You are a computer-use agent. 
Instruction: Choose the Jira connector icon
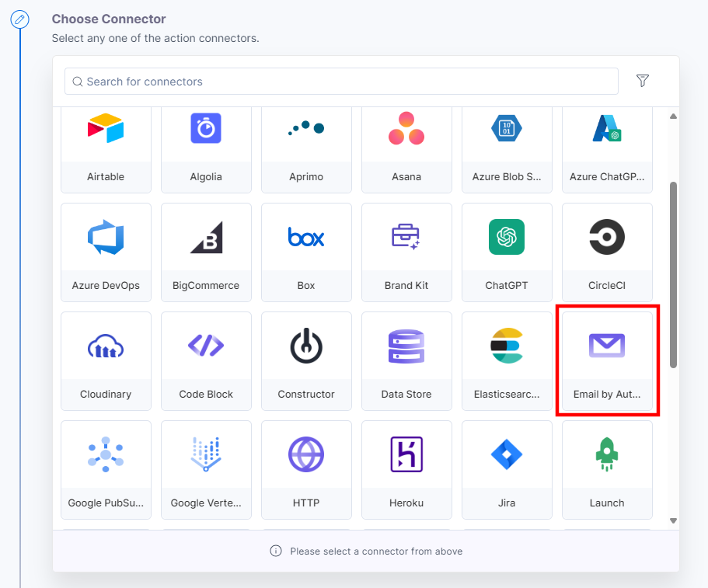[507, 454]
